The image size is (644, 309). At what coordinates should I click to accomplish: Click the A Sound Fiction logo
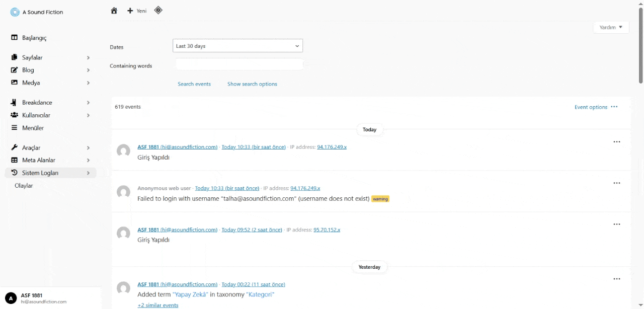(x=15, y=12)
